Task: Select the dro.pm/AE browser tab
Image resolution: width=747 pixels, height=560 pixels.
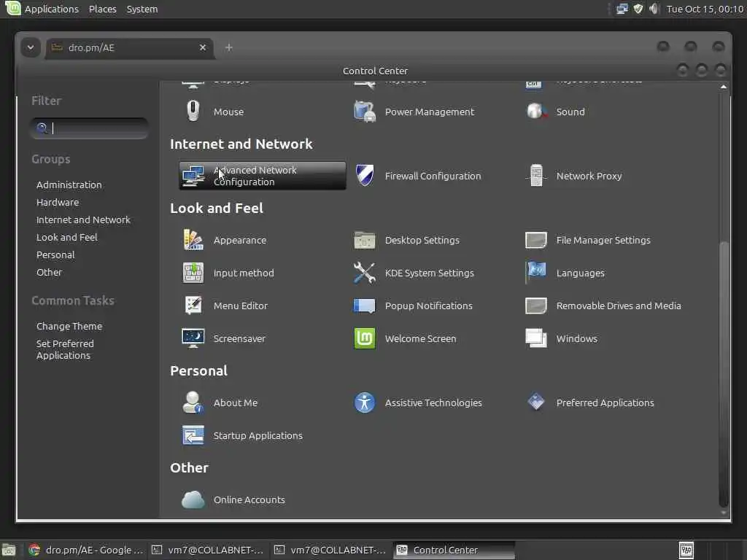Action: coord(128,47)
